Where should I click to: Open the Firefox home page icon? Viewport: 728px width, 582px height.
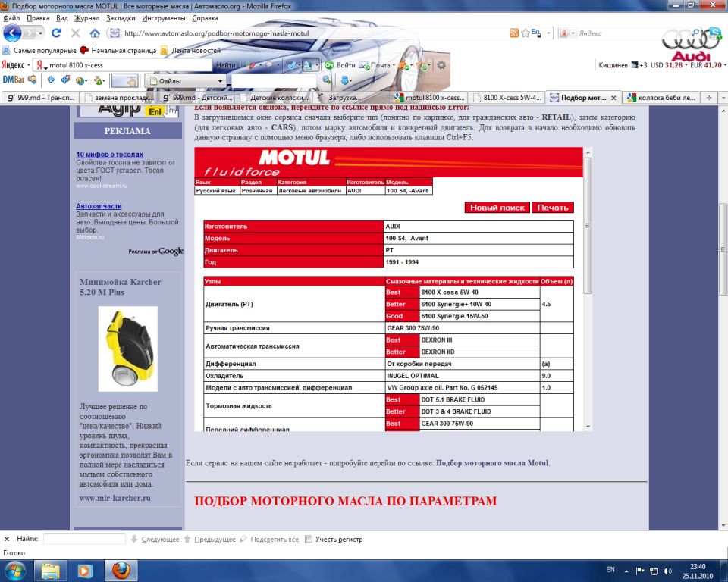(95, 33)
